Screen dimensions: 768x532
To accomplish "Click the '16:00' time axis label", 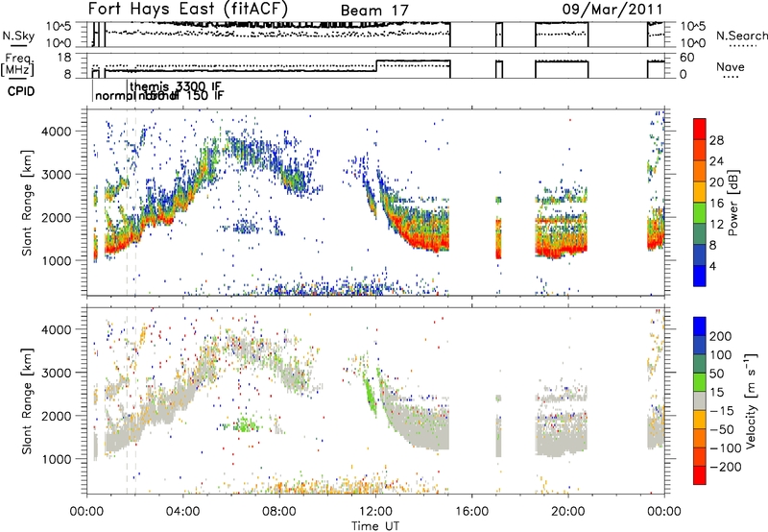I will click(471, 512).
